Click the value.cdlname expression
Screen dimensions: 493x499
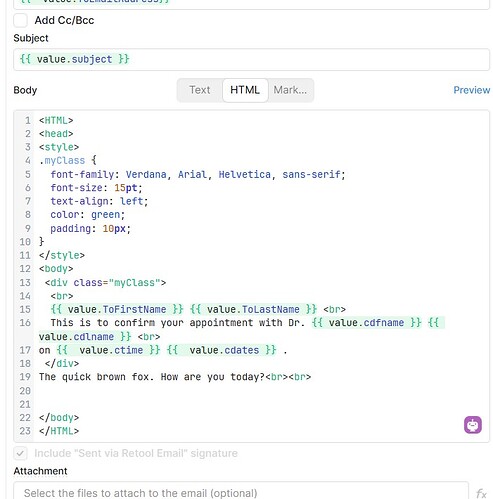tap(85, 337)
